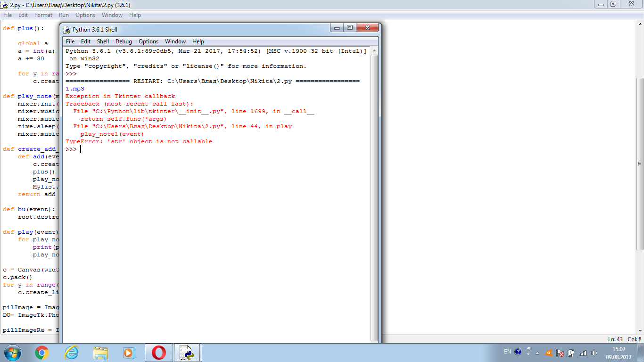Viewport: 644px width, 362px height.
Task: Click the Python Shell vertical scrollbar
Action: click(x=374, y=189)
